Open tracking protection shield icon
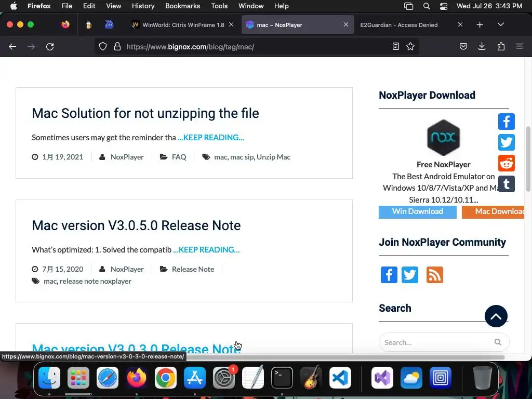532x399 pixels. pyautogui.click(x=103, y=46)
